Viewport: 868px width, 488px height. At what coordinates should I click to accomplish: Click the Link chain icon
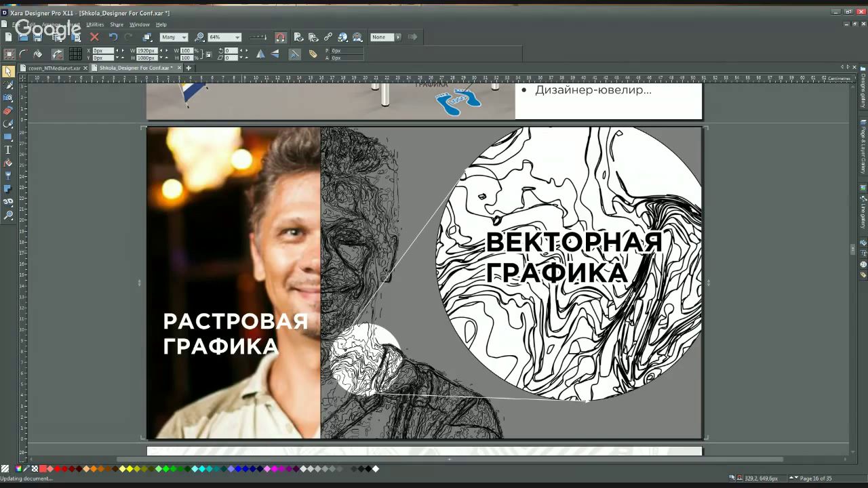point(328,37)
